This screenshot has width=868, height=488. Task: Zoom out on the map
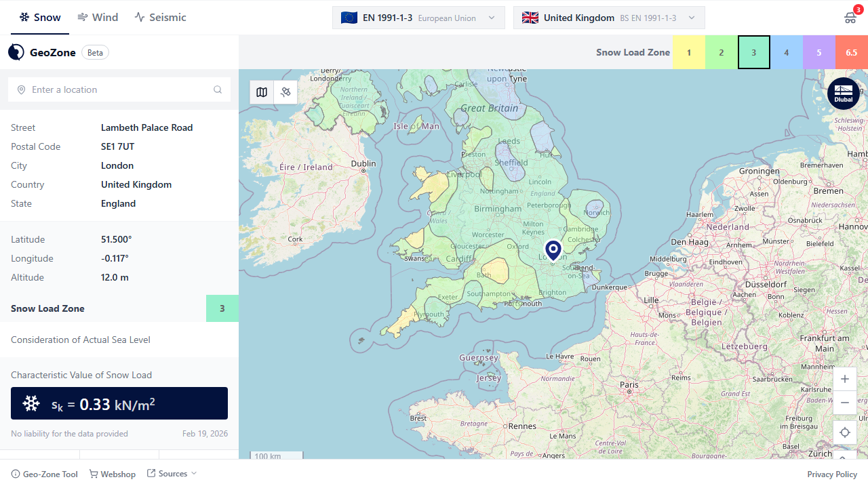click(844, 403)
